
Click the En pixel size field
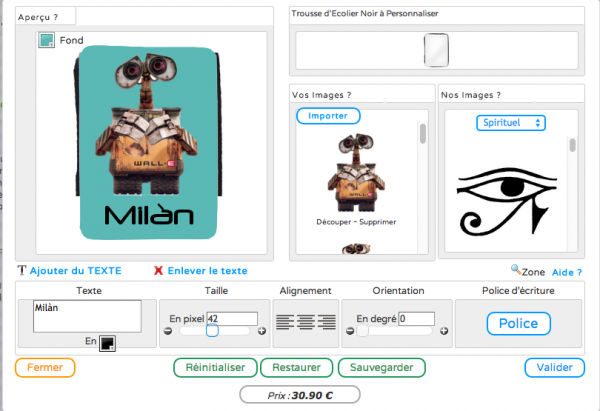232,318
